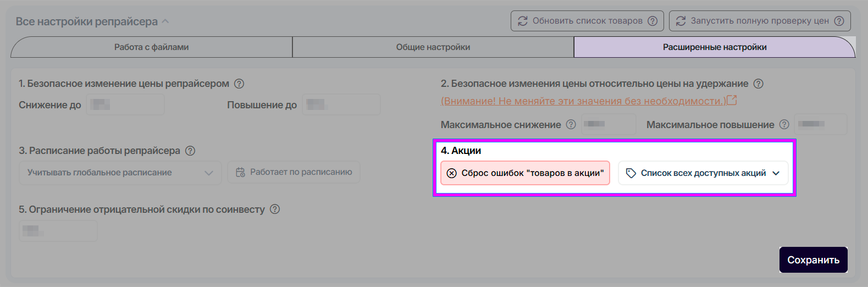The image size is (868, 287).
Task: Collapse Все настройки репрайсера section
Action: point(165,21)
